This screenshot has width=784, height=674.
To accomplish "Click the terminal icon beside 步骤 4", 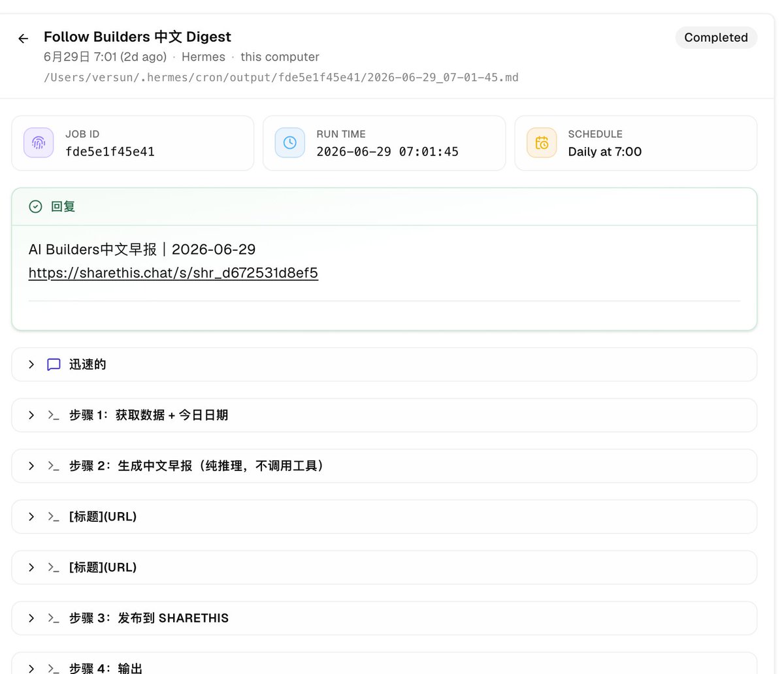I will [54, 668].
